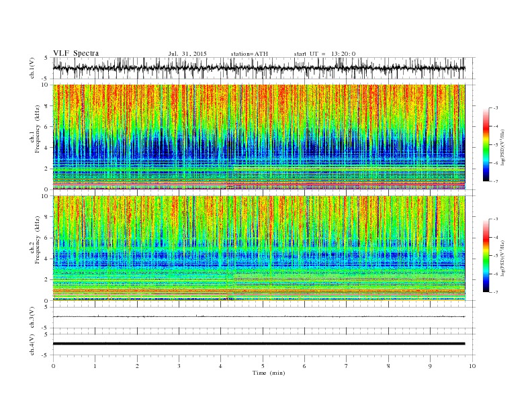Screen dimensions: 532x411
Task: Click the ch.1 voltage waveform trace
Action: click(259, 68)
